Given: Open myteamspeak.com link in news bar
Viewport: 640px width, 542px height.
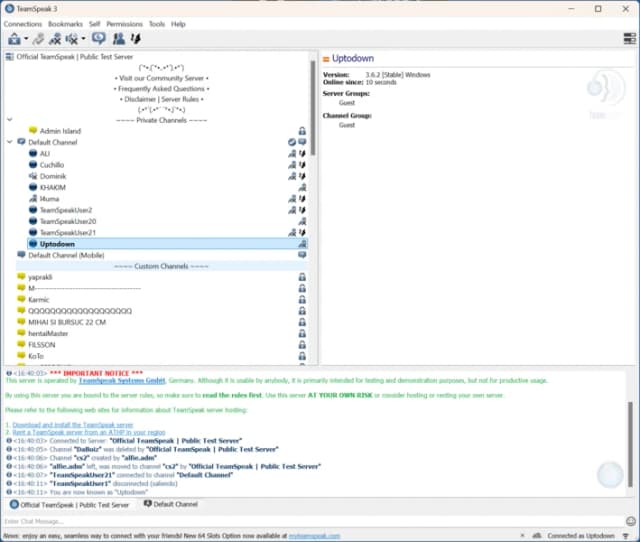Looking at the screenshot, I should (314, 535).
